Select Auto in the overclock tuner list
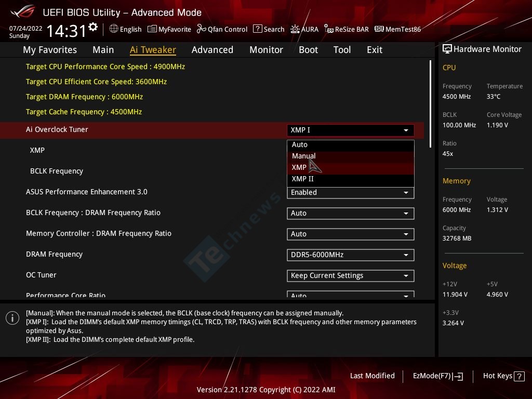The width and height of the screenshot is (532, 399). coord(351,144)
